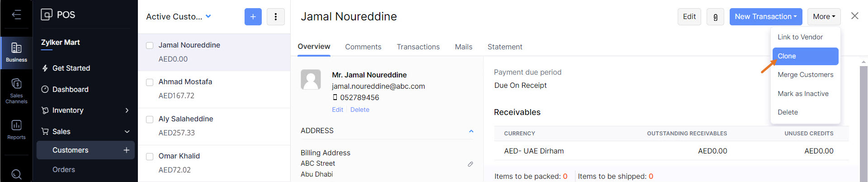Collapse the ADDRESS section chevron
The width and height of the screenshot is (868, 182).
point(471,131)
